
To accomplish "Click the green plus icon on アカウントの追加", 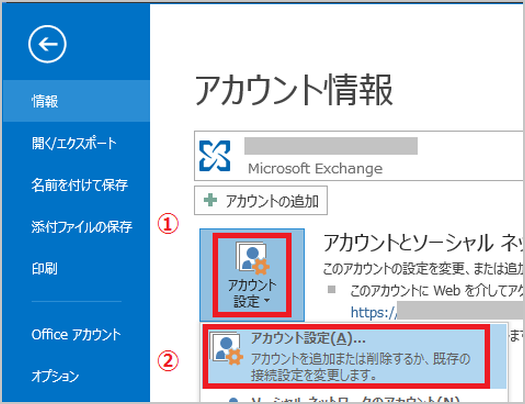I will (x=210, y=200).
